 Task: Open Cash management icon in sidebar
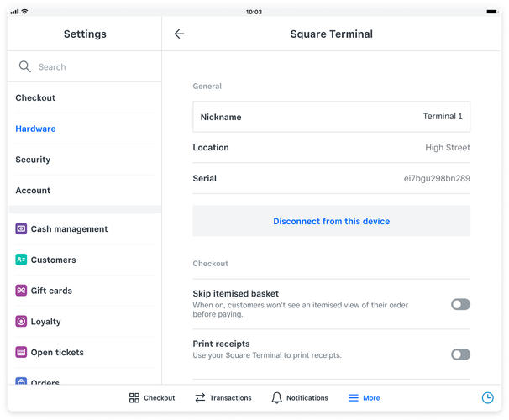pos(21,228)
